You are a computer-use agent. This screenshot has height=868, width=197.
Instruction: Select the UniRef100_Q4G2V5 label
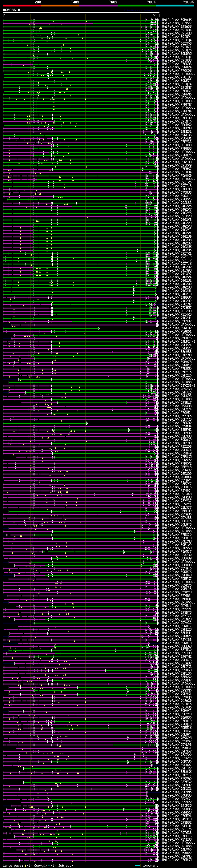[177, 206]
